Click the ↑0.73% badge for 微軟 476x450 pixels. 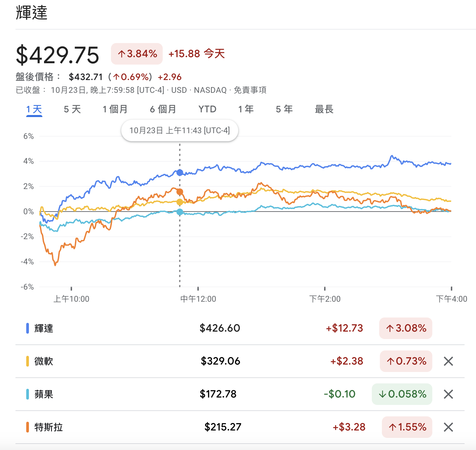(x=406, y=361)
